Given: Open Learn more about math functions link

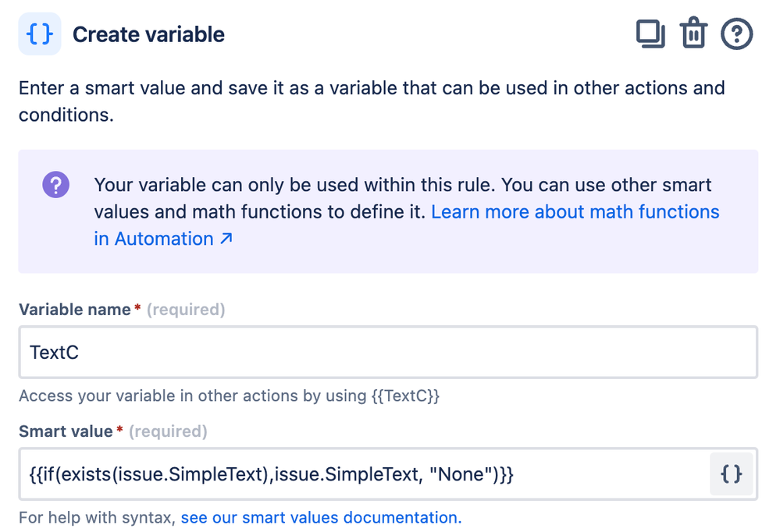Looking at the screenshot, I should (575, 212).
